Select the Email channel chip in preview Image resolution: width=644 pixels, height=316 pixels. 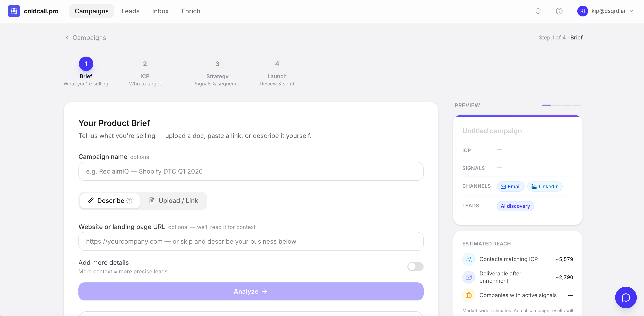pyautogui.click(x=510, y=186)
